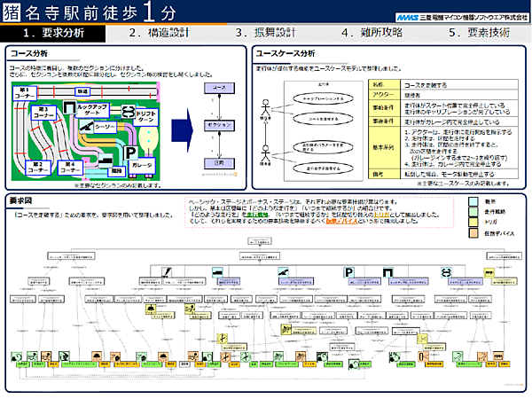This screenshot has height=399, width=532.
Task: Select the 坂道 label on the map
Action: pyautogui.click(x=82, y=91)
